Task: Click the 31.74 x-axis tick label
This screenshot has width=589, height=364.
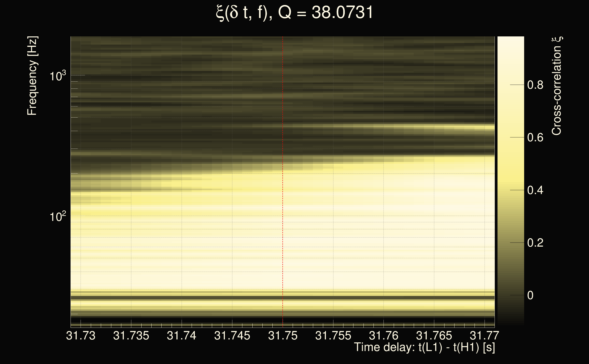Action: tap(182, 336)
